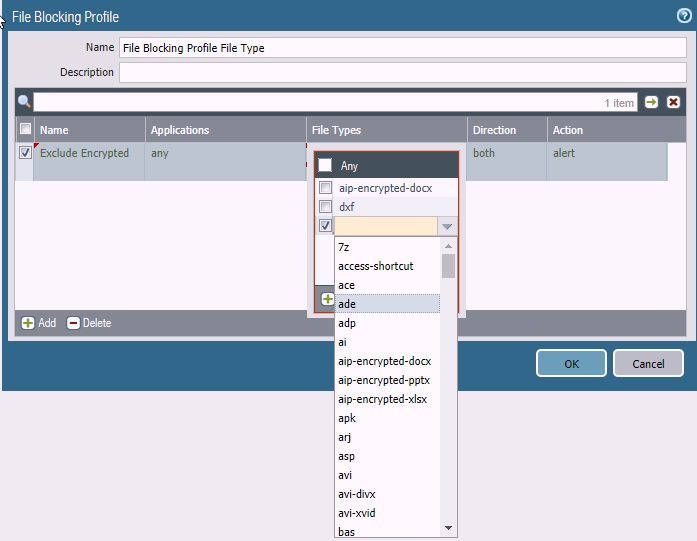
Task: Tick the Exclude Encrypted row checkbox
Action: tap(26, 153)
